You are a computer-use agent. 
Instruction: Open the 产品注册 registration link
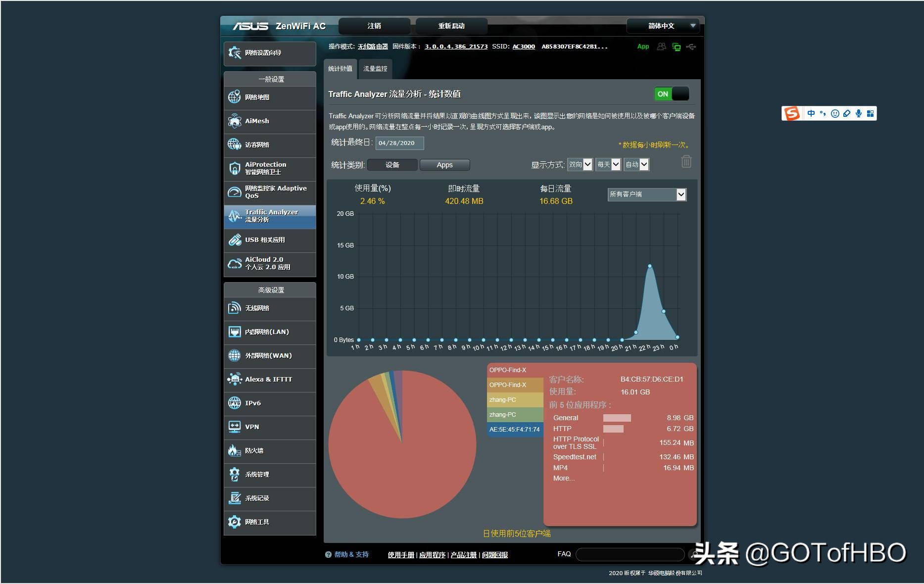[x=464, y=555]
